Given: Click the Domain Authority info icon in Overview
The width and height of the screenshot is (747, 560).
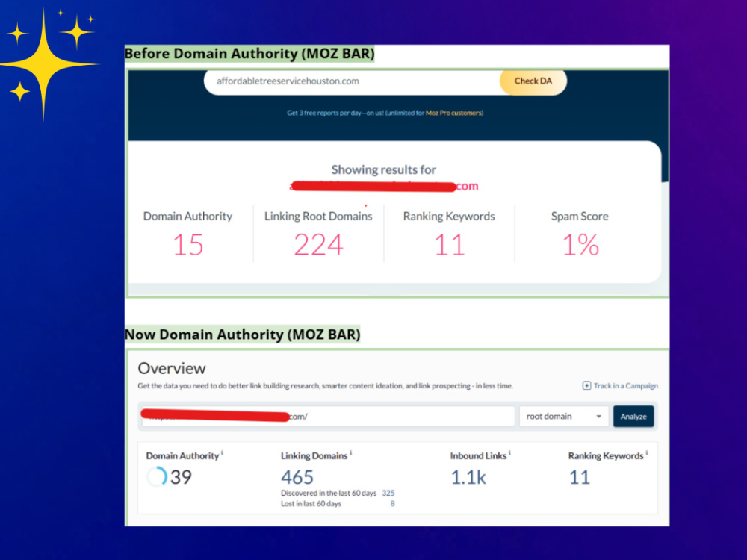Looking at the screenshot, I should pos(223,453).
